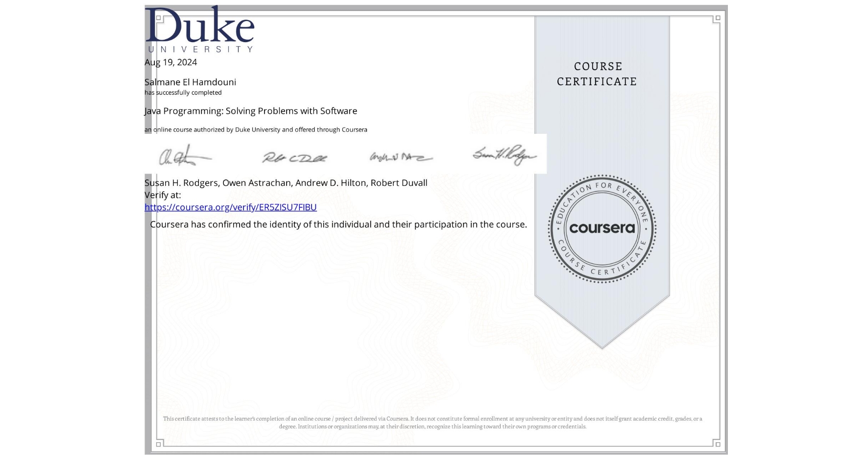Image resolution: width=868 pixels, height=455 pixels.
Task: Click the 'COURSE CERTIFICATE' ribbon heading
Action: pos(597,74)
